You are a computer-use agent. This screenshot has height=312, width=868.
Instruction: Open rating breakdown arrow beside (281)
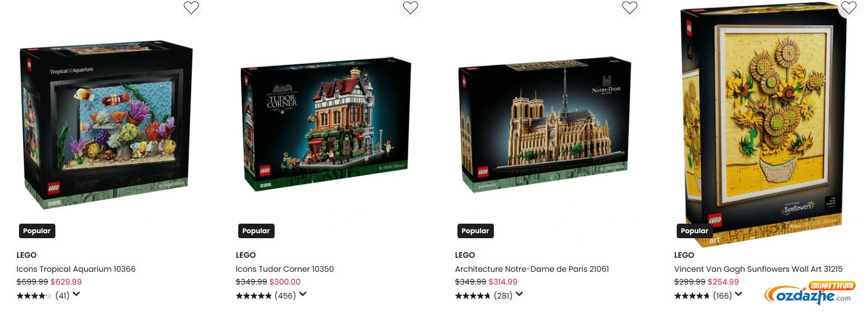[x=519, y=295]
